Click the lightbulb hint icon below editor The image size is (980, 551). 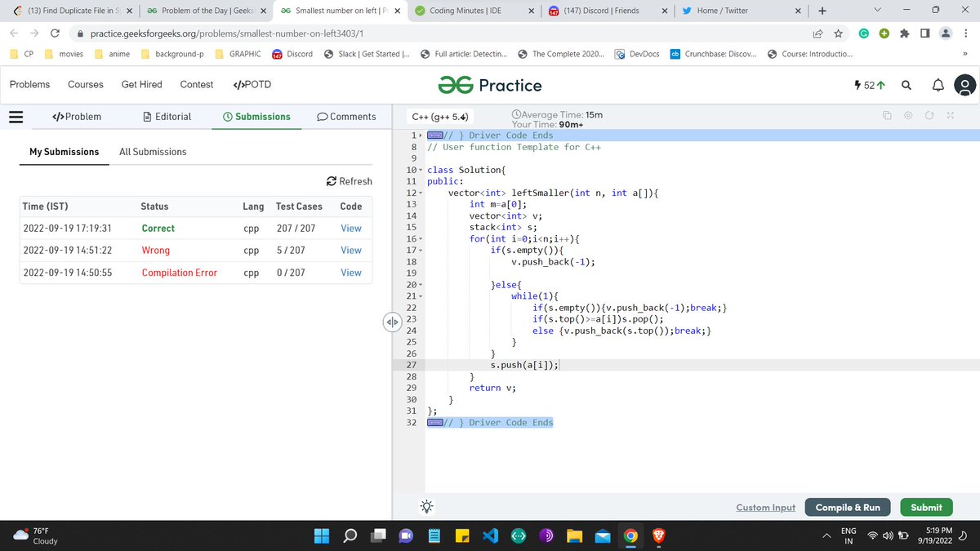tap(426, 506)
